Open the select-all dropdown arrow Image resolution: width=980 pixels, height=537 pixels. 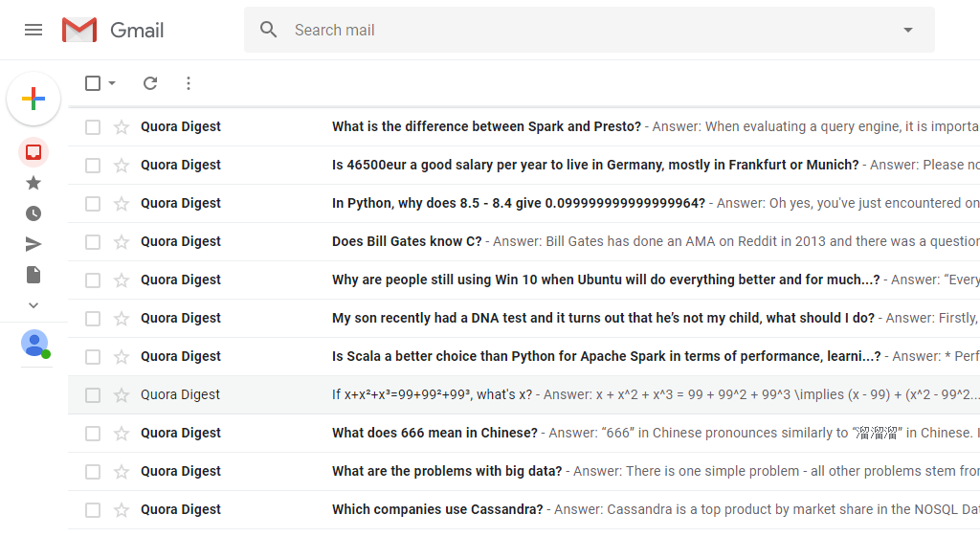(x=112, y=83)
